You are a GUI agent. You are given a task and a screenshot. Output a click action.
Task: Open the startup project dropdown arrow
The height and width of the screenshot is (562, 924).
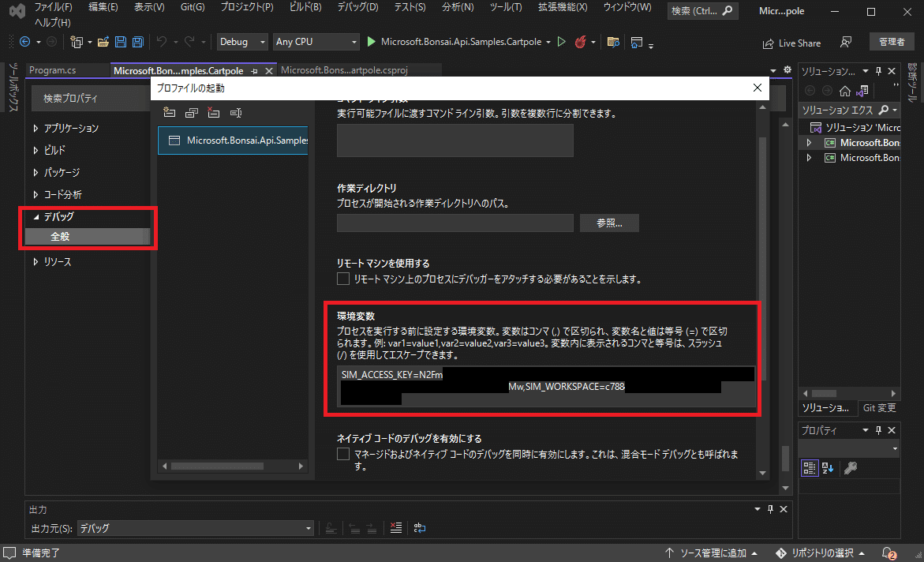point(548,43)
